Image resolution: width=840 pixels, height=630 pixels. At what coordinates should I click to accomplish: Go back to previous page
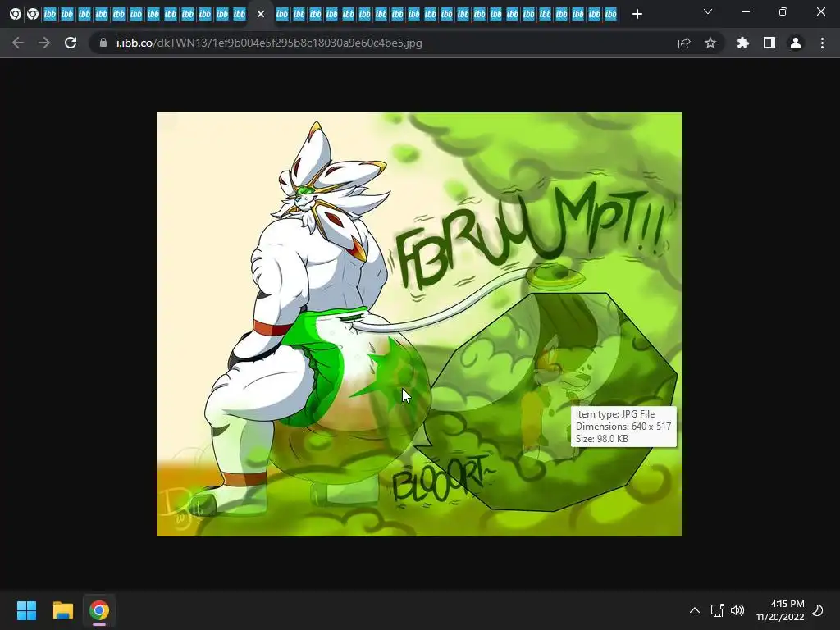(x=18, y=43)
